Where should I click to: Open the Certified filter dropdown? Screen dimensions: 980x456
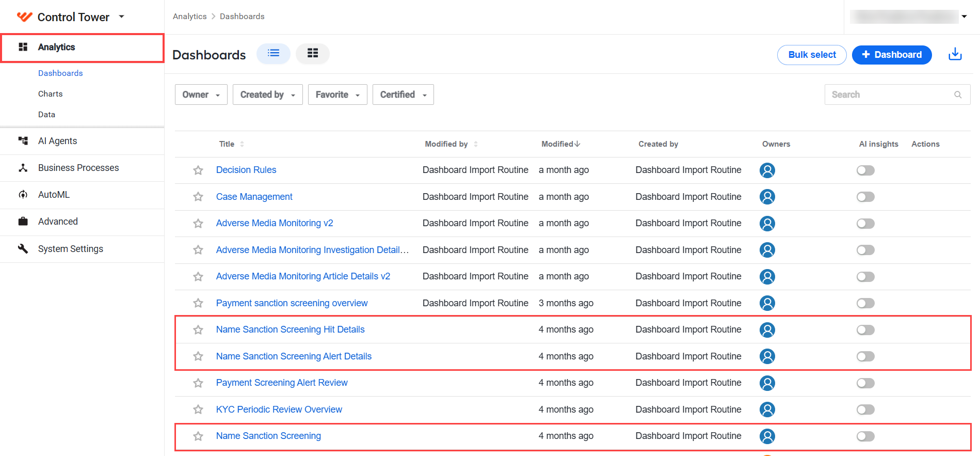click(403, 95)
